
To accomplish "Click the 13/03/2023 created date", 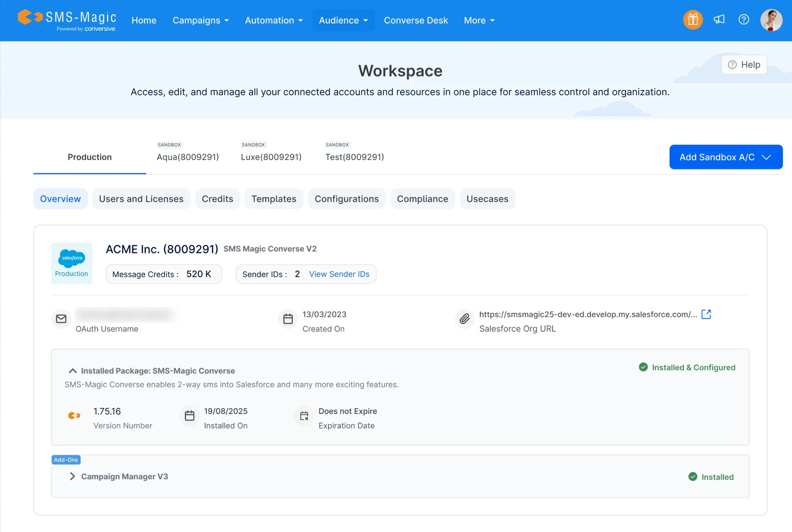I will pos(324,315).
